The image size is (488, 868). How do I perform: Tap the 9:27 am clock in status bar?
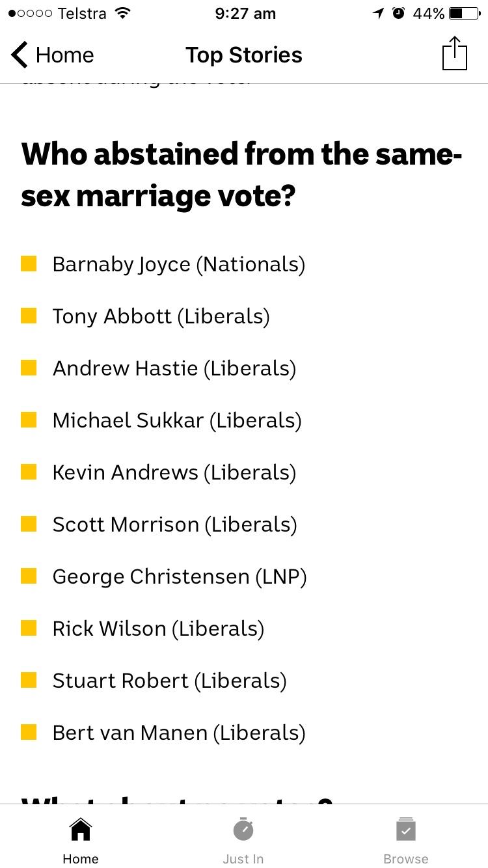coord(245,14)
